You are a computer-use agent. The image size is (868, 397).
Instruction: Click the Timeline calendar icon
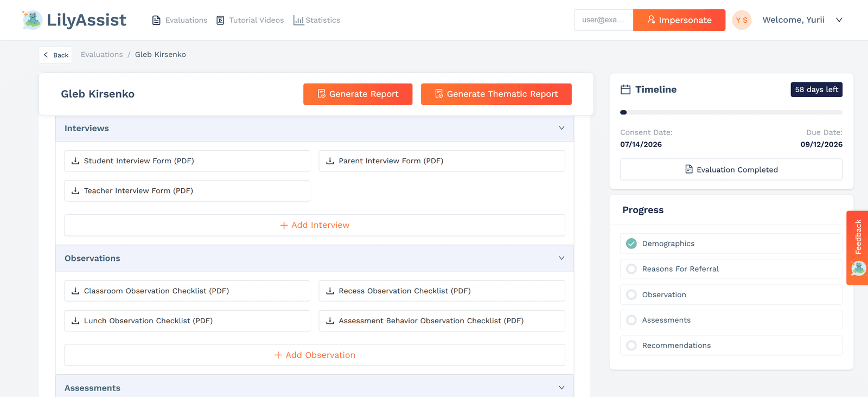pos(626,89)
